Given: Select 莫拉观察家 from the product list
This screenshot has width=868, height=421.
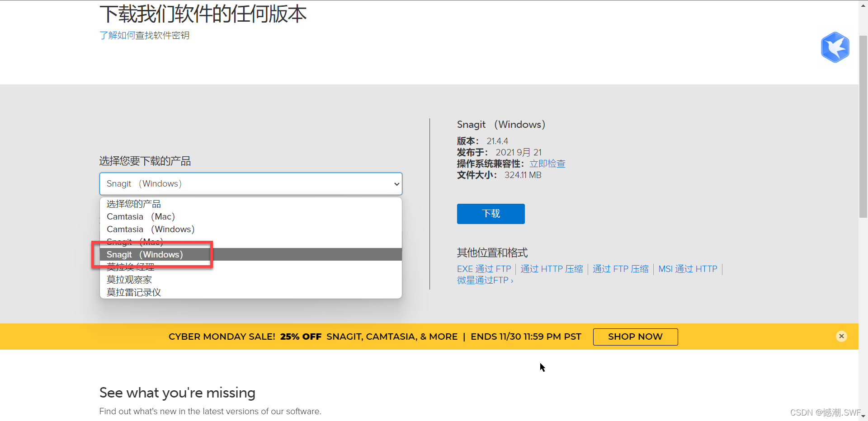Looking at the screenshot, I should pyautogui.click(x=251, y=280).
